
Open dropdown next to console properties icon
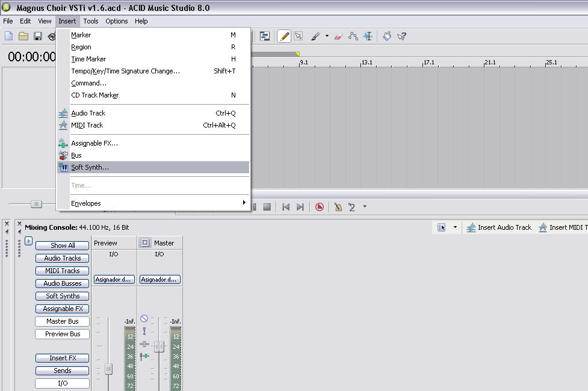[455, 227]
